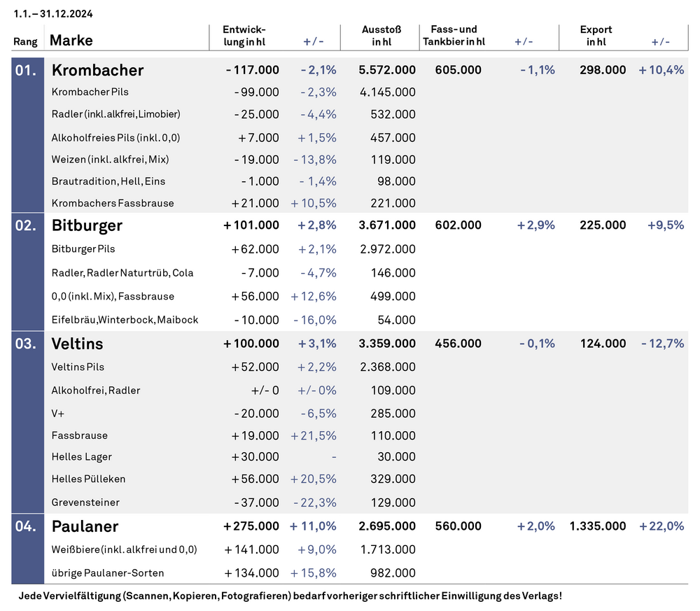
Task: Select Paulaner output value 2.695.000
Action: 387,526
